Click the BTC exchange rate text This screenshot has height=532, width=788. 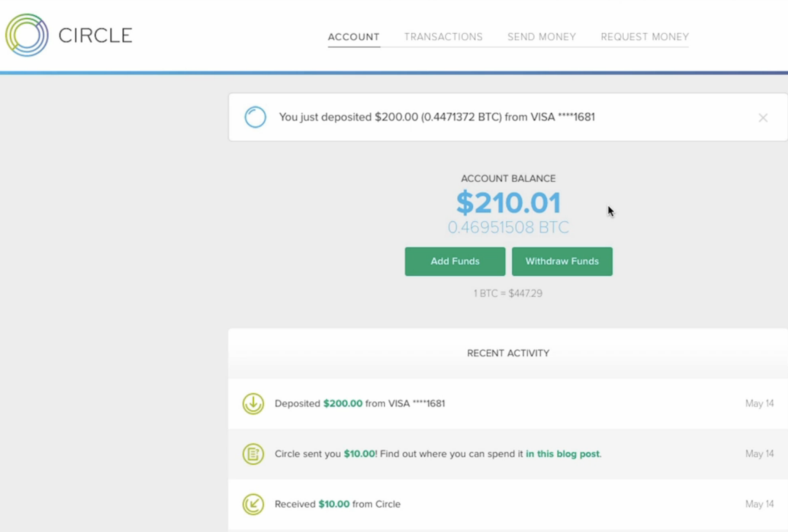click(x=508, y=293)
